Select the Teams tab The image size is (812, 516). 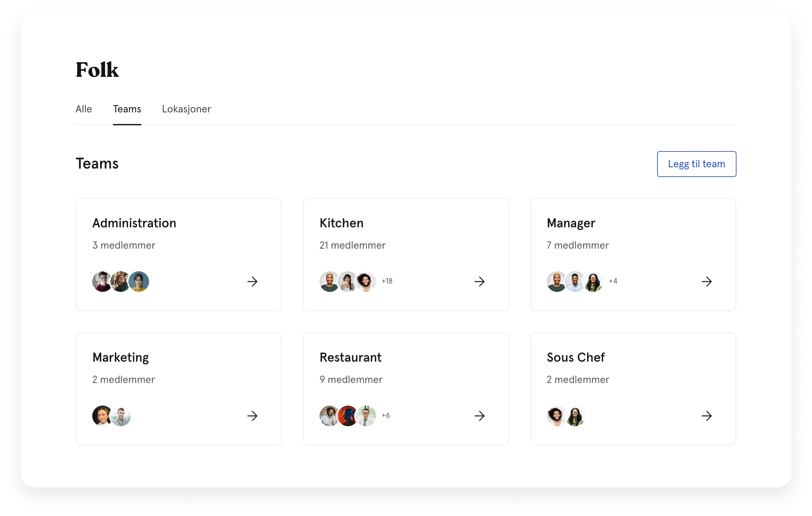click(127, 109)
